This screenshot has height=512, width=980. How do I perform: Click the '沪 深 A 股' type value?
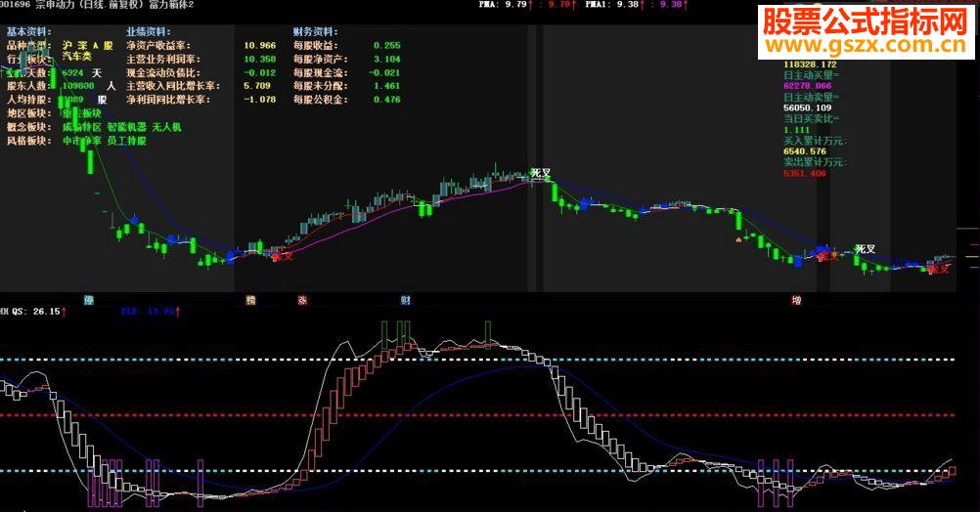(x=87, y=45)
